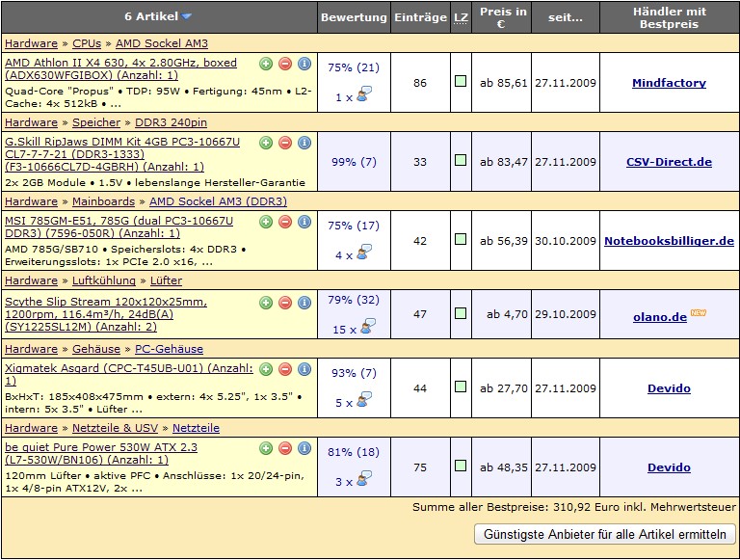Open Hardware breadcrumb in the CPUs row

coord(31,43)
